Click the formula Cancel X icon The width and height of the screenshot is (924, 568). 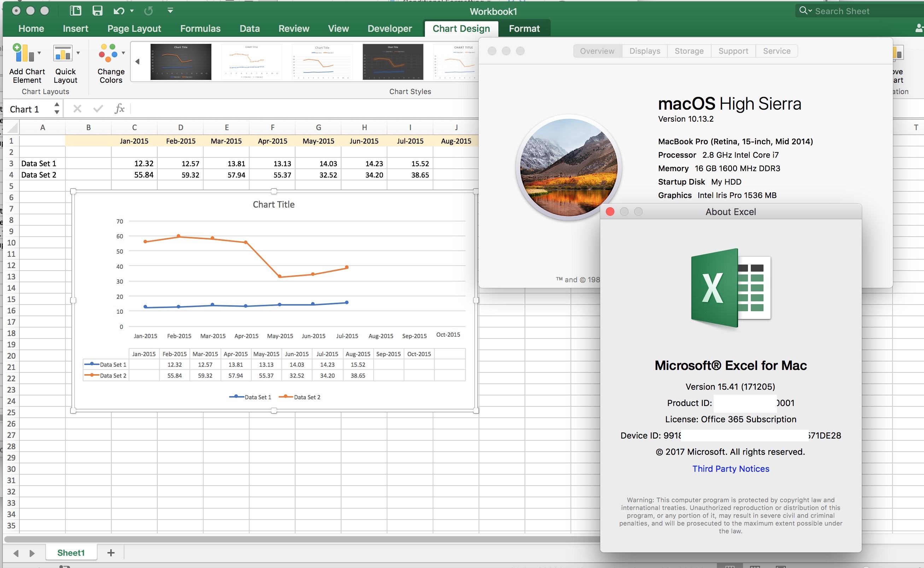tap(77, 109)
